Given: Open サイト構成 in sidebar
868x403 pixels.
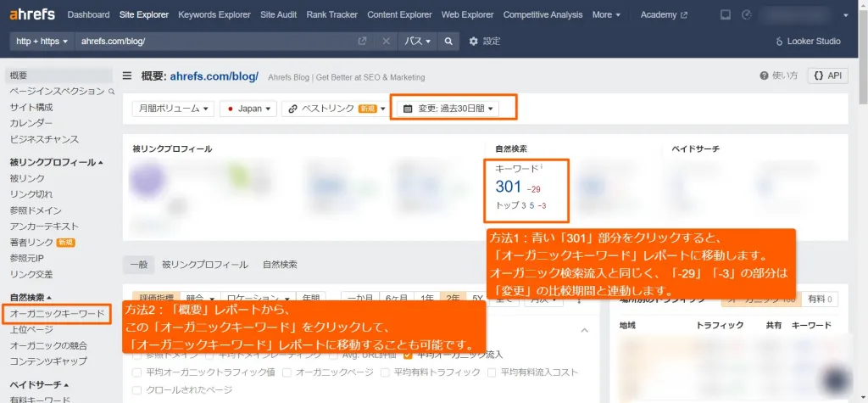Looking at the screenshot, I should 31,108.
